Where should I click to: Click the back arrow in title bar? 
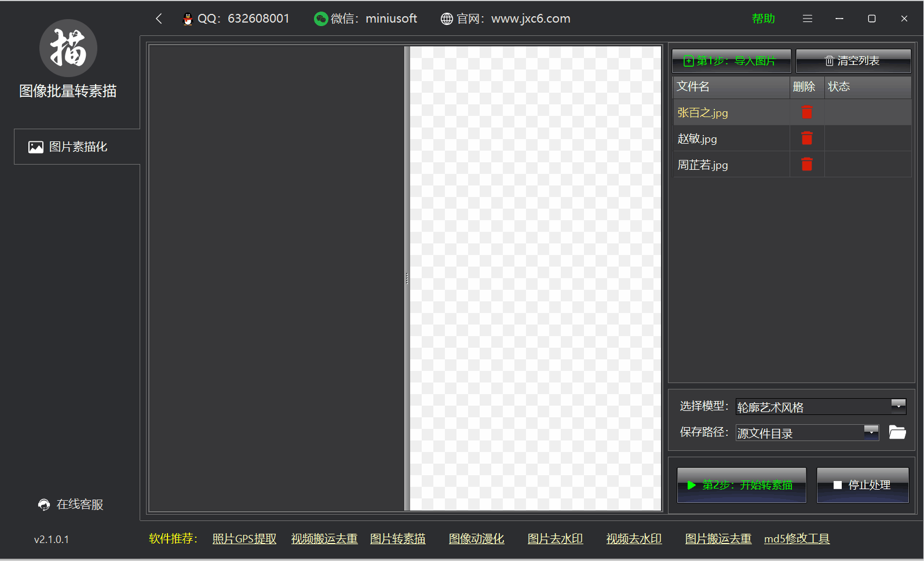click(159, 19)
